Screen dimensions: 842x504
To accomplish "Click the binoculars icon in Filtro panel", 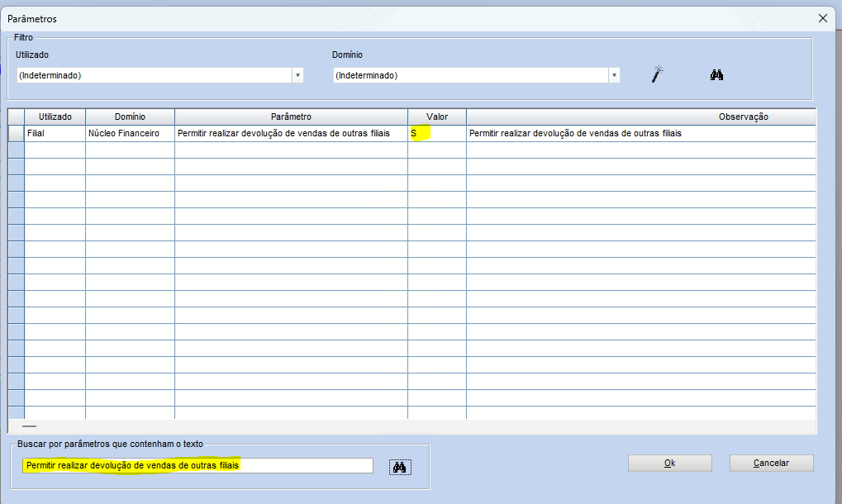I will [x=716, y=74].
